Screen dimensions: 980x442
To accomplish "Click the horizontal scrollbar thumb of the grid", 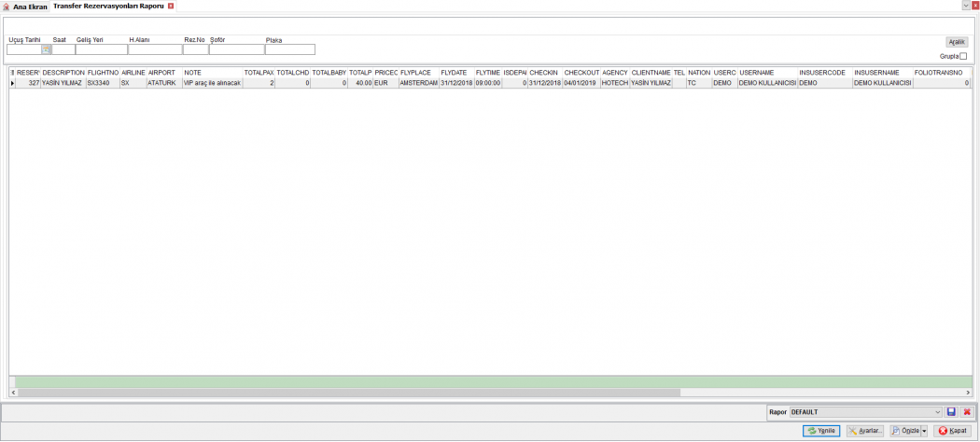I will point(349,393).
